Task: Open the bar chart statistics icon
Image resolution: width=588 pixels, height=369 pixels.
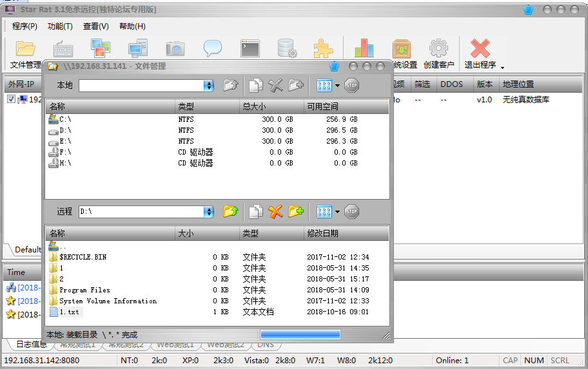Action: [x=364, y=48]
